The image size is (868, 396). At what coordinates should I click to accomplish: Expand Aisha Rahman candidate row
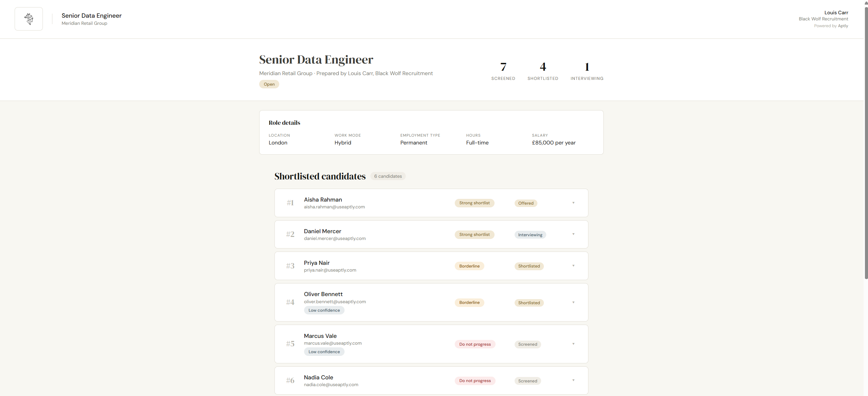click(x=573, y=203)
